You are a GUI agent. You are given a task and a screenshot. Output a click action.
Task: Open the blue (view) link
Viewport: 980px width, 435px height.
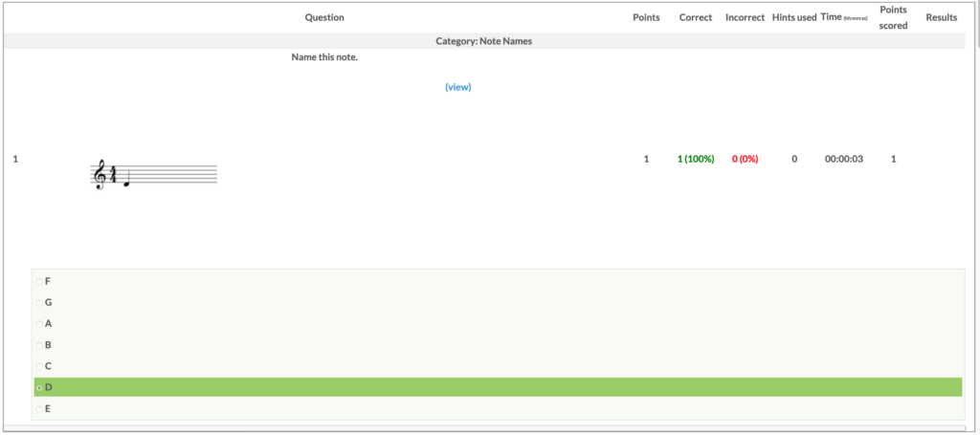(457, 87)
